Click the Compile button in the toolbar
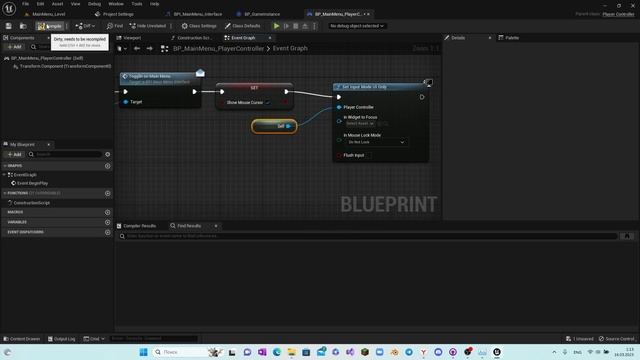 point(49,26)
